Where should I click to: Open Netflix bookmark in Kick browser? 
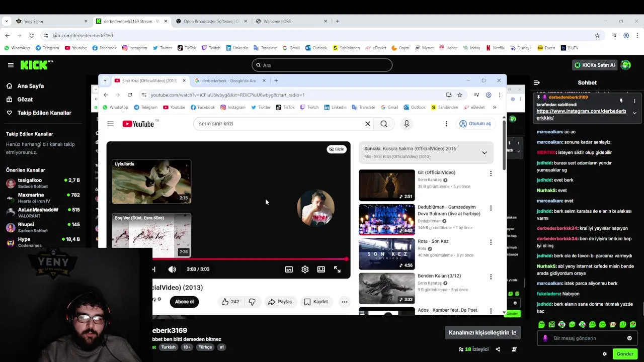495,48
